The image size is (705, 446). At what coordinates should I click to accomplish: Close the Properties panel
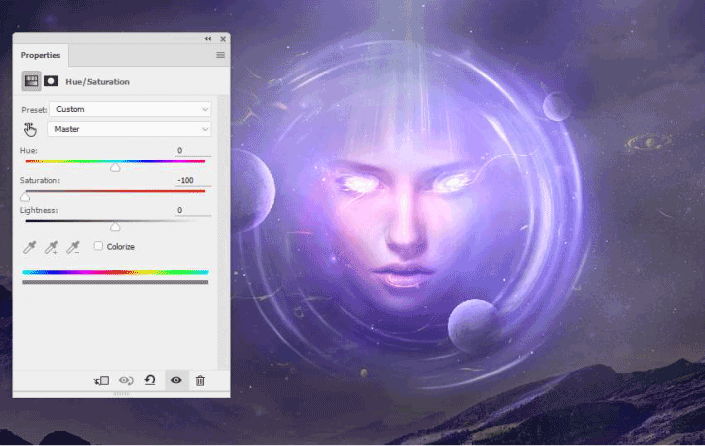tap(223, 39)
